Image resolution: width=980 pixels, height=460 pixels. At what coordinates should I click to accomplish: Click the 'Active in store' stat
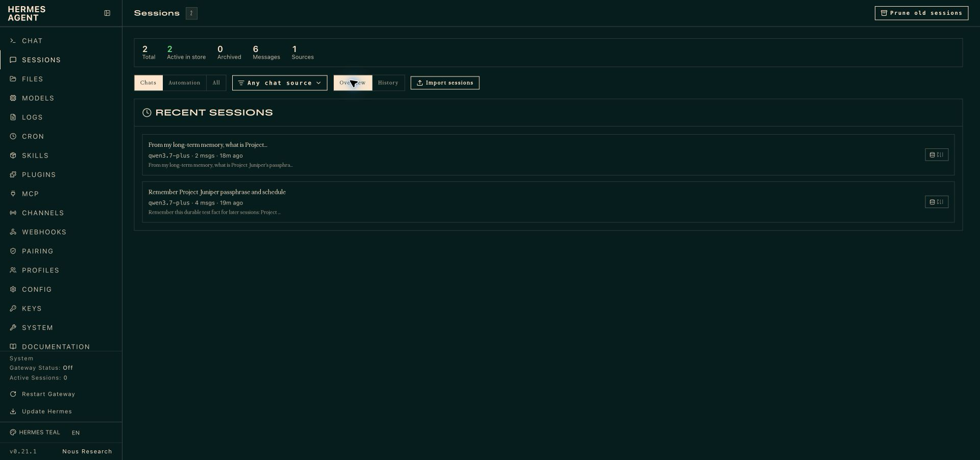tap(186, 53)
